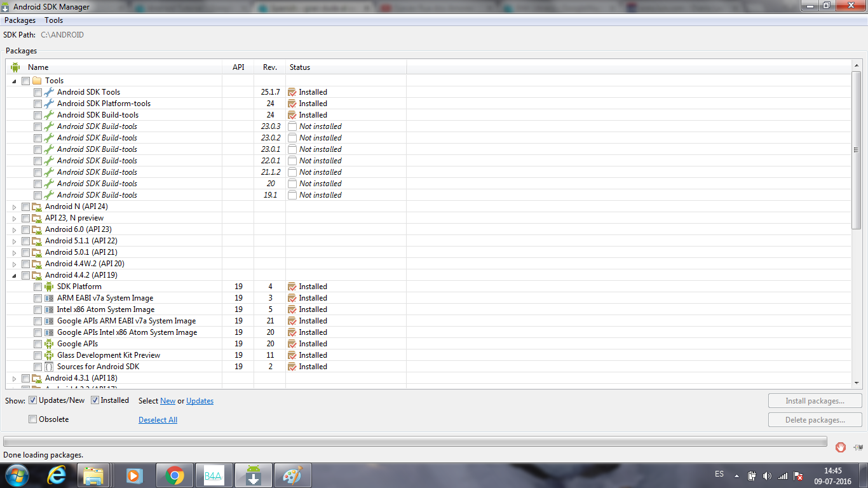Expand the Android 6.0 (API 23) node
This screenshot has width=868, height=488.
click(x=15, y=229)
